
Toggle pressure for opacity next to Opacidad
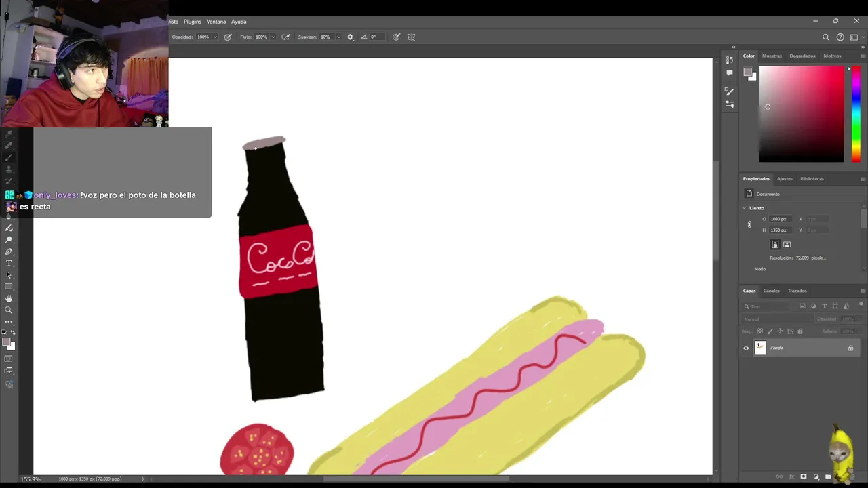pyautogui.click(x=228, y=37)
